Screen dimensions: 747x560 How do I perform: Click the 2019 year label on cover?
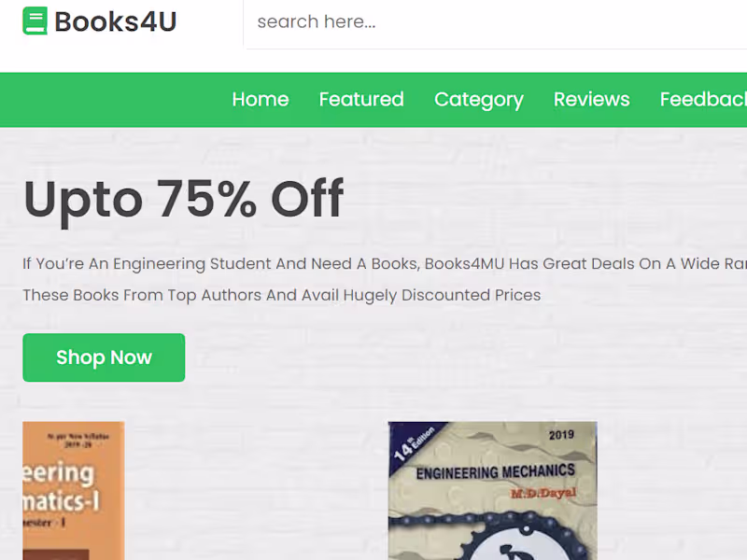coord(562,435)
